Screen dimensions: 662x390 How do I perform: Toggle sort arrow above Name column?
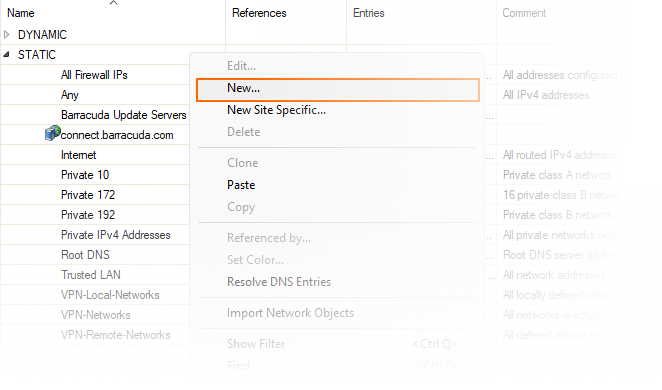click(113, 3)
